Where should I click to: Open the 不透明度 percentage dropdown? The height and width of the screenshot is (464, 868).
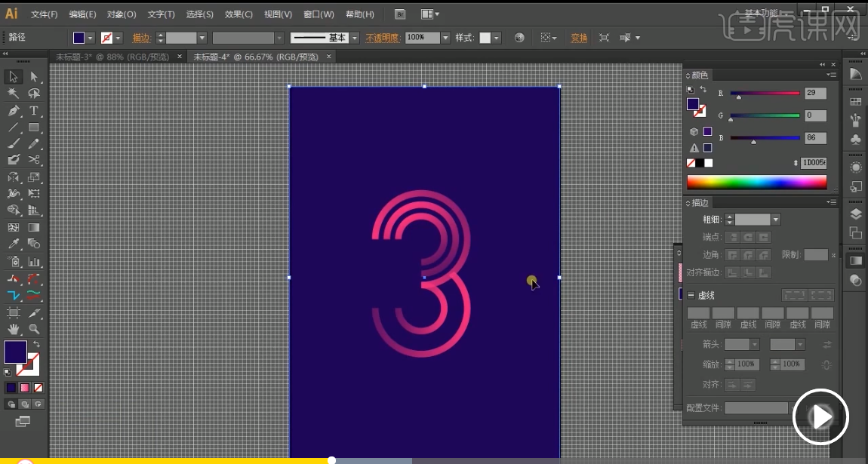pos(445,38)
